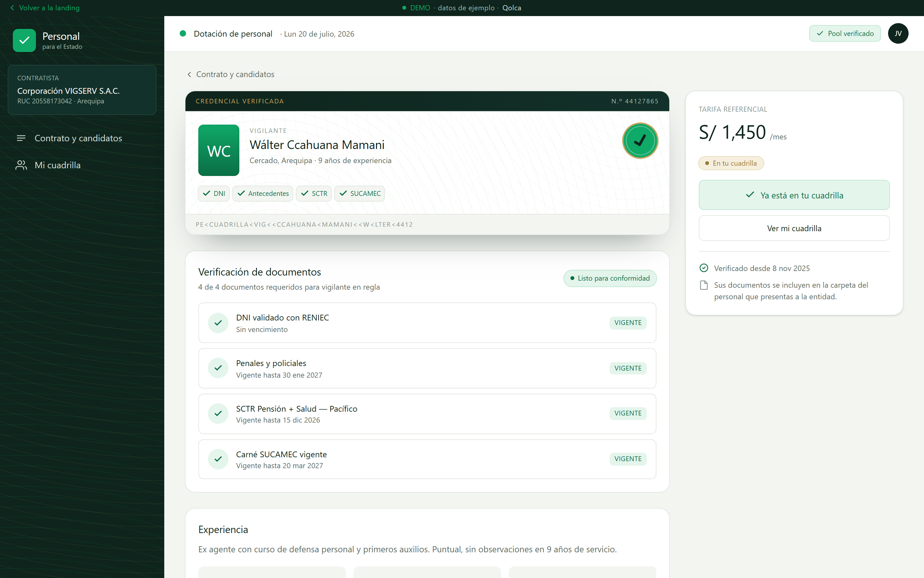Click RUC 20558173042 · Arequipa text
Screen dimensions: 924x578
(x=61, y=101)
